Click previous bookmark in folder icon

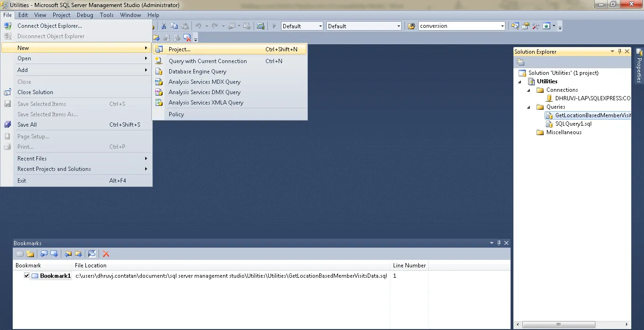coord(68,254)
